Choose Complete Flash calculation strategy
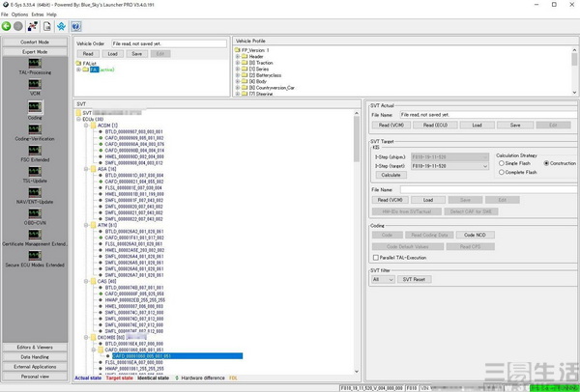580x392 pixels. point(501,171)
